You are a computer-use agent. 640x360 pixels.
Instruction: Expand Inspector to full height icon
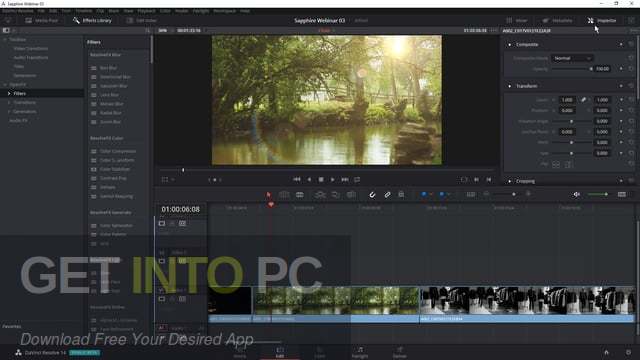631,20
